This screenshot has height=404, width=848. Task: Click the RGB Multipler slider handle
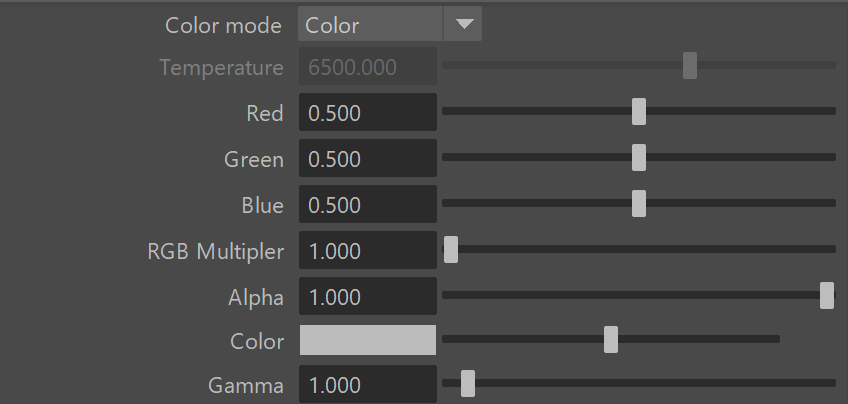point(451,249)
